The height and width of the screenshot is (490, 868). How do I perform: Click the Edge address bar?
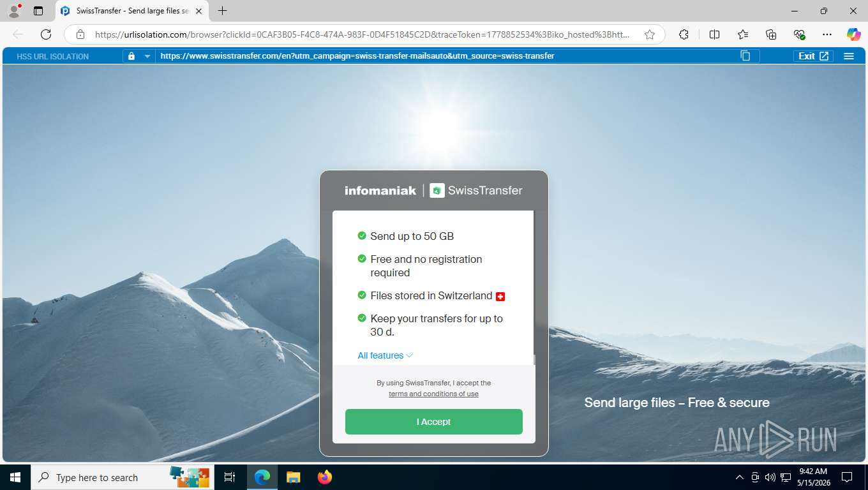click(365, 34)
